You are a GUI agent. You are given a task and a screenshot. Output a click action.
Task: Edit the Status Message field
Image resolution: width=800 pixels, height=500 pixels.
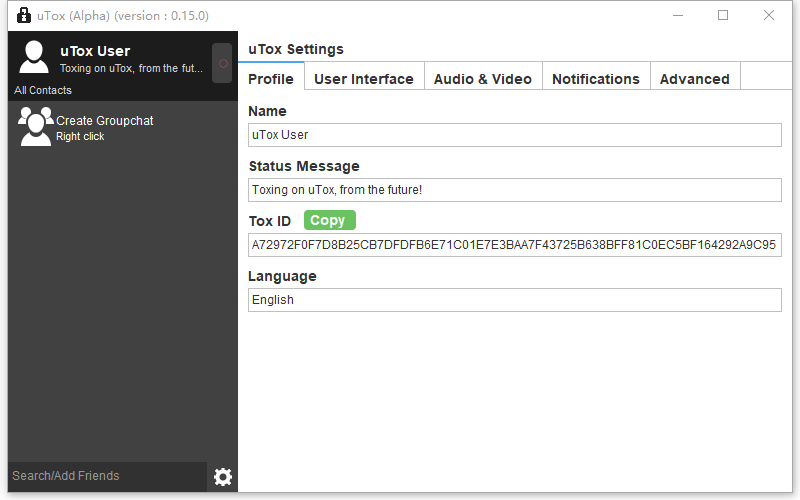click(x=515, y=190)
